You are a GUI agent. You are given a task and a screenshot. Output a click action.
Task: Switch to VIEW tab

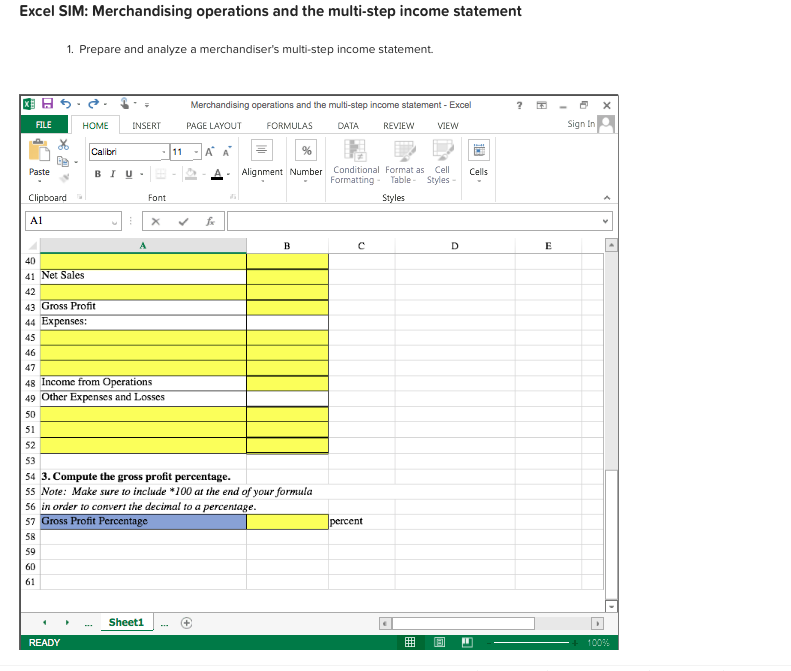click(x=448, y=126)
